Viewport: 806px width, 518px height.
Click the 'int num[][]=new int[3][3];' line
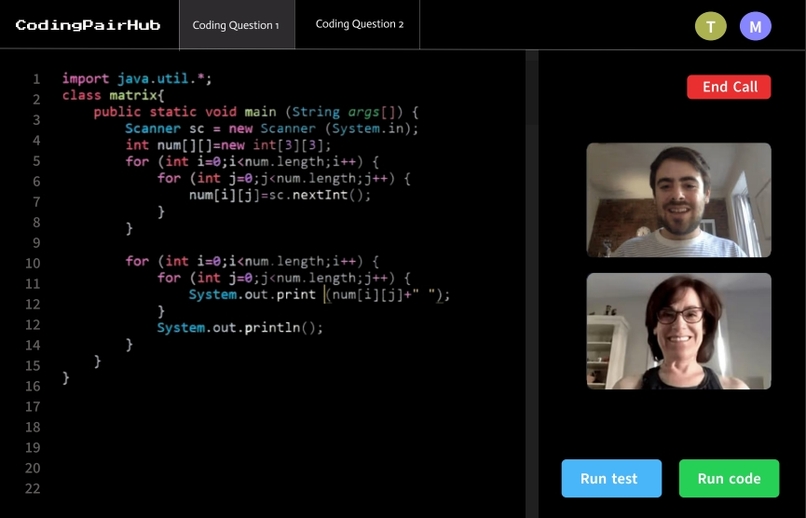click(228, 145)
